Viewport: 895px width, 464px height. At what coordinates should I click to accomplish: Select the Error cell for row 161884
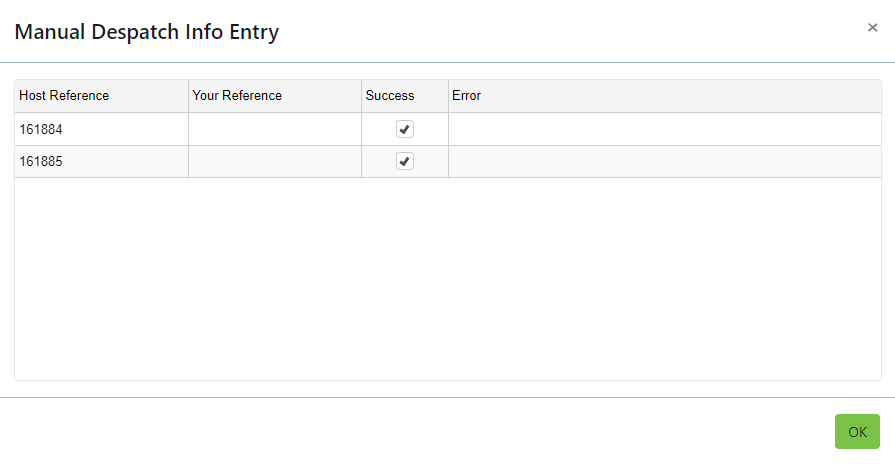(x=665, y=129)
